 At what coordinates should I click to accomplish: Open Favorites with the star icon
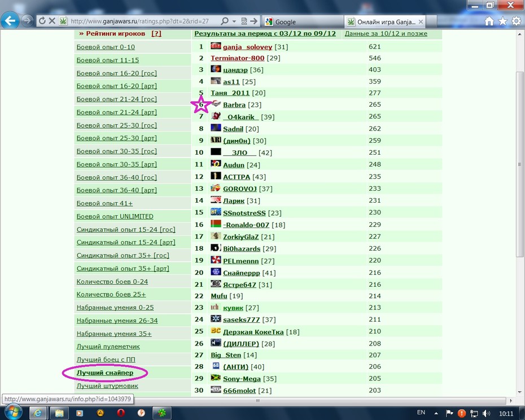[x=502, y=21]
